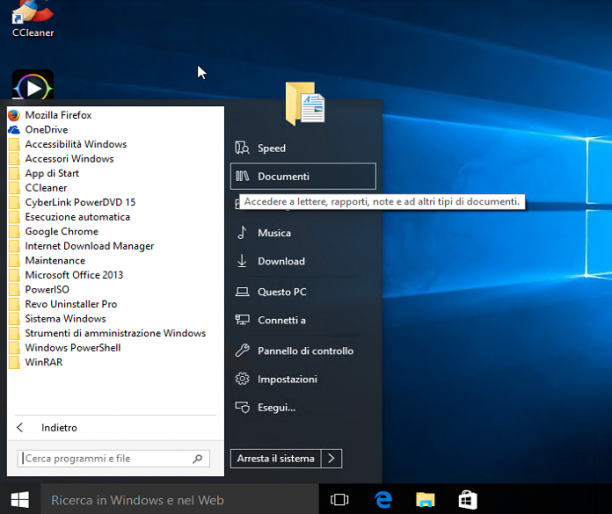
Task: Click the Musica note icon
Action: (x=242, y=233)
